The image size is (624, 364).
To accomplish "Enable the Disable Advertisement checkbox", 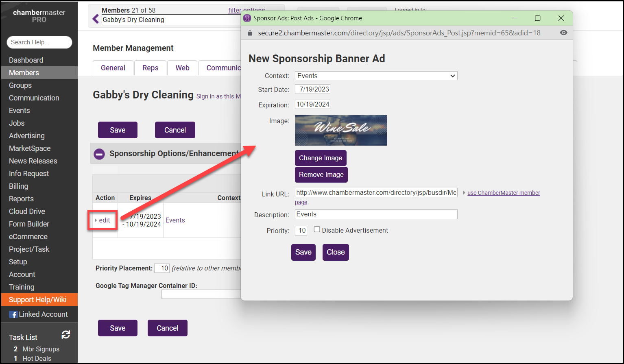I will 317,230.
